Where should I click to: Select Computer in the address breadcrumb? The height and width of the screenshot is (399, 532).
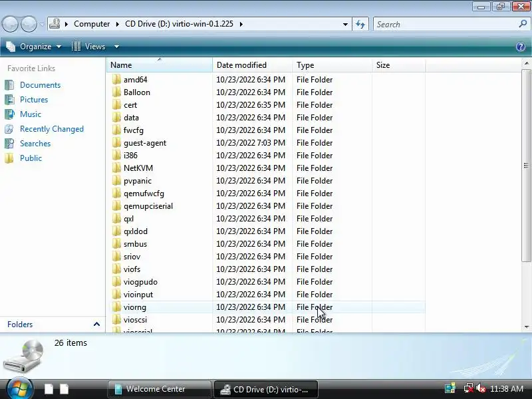(92, 24)
